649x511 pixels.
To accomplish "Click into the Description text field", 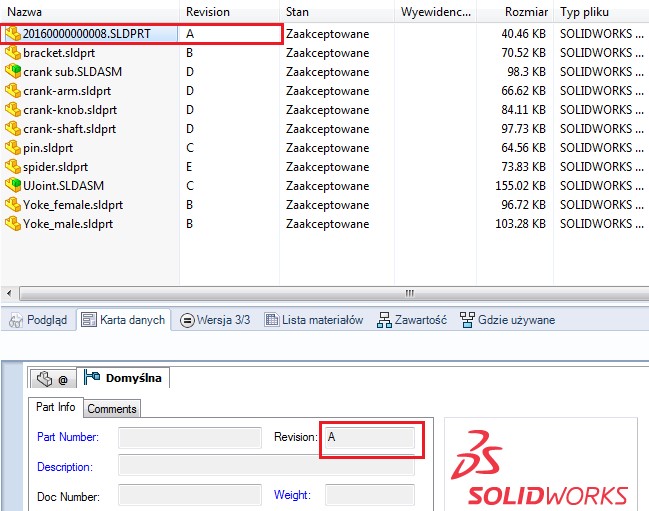I will [265, 466].
